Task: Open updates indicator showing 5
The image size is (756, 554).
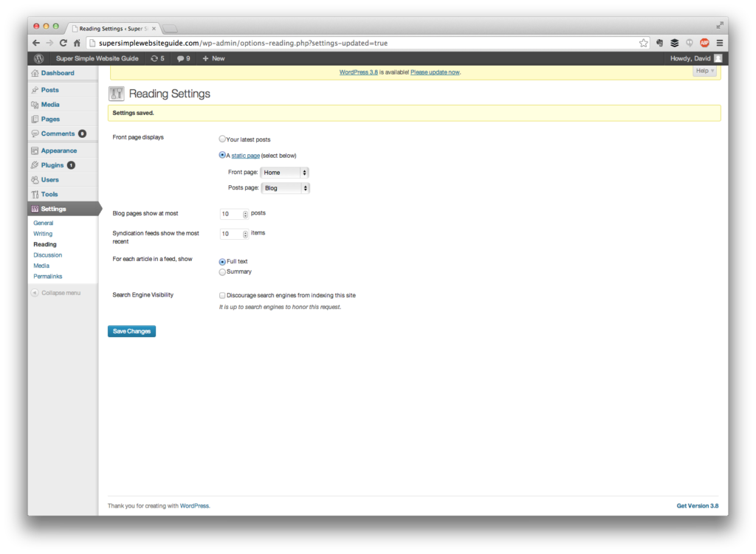Action: click(x=157, y=58)
